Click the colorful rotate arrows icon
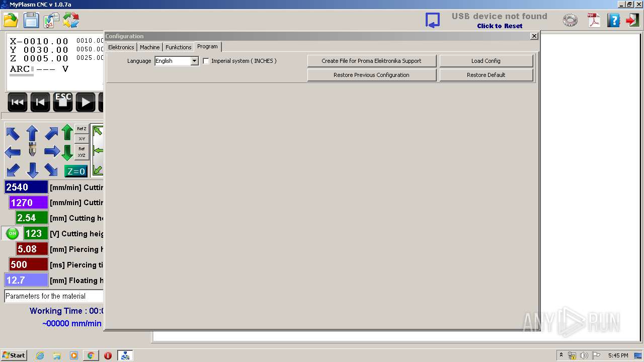644x362 pixels. pyautogui.click(x=71, y=20)
